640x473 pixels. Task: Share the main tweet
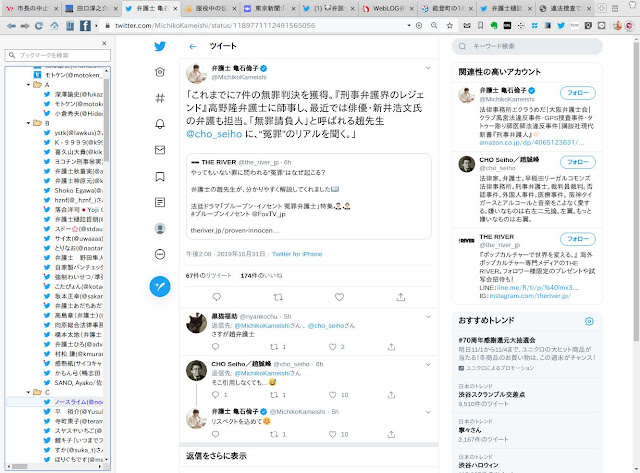point(401,297)
